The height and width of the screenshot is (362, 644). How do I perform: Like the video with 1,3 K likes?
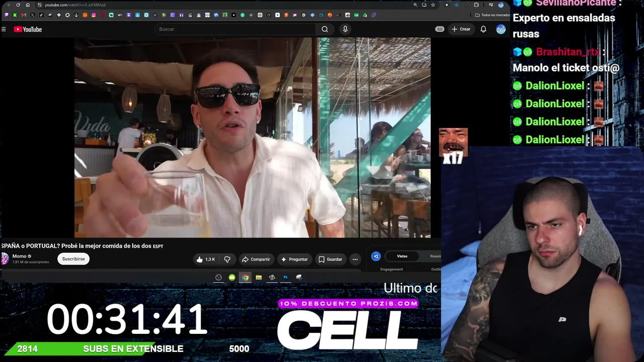coord(205,259)
